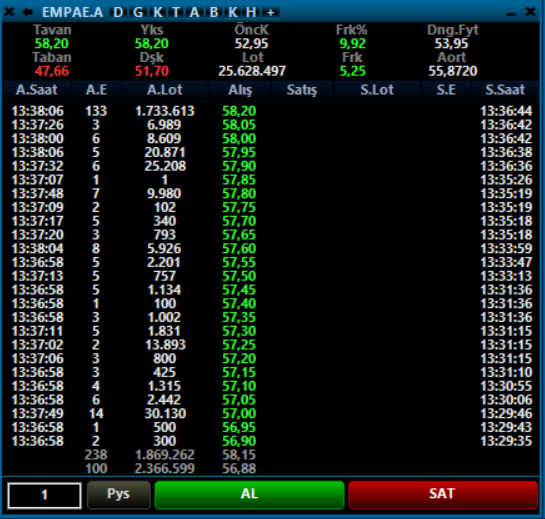Click the Frk% value 9,92
545x519 pixels.
(352, 44)
